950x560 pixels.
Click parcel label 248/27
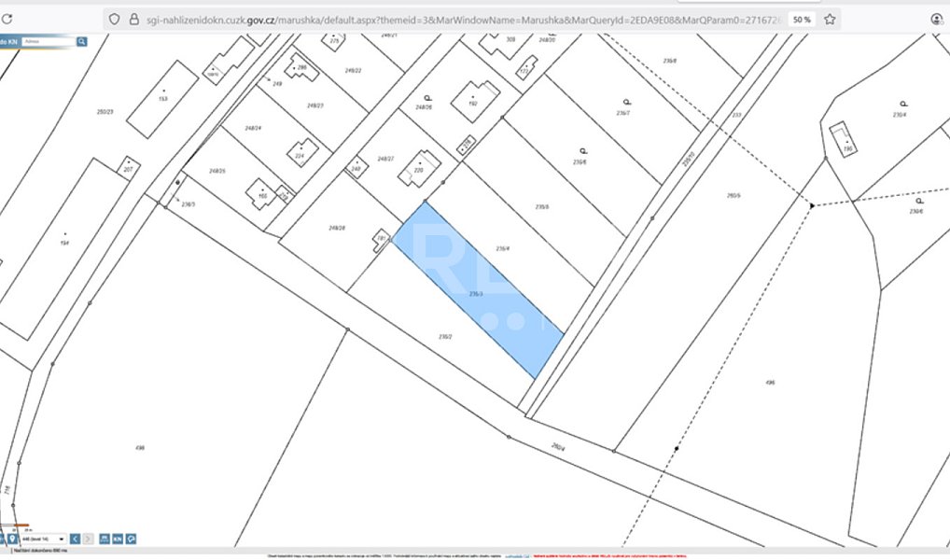tap(385, 159)
